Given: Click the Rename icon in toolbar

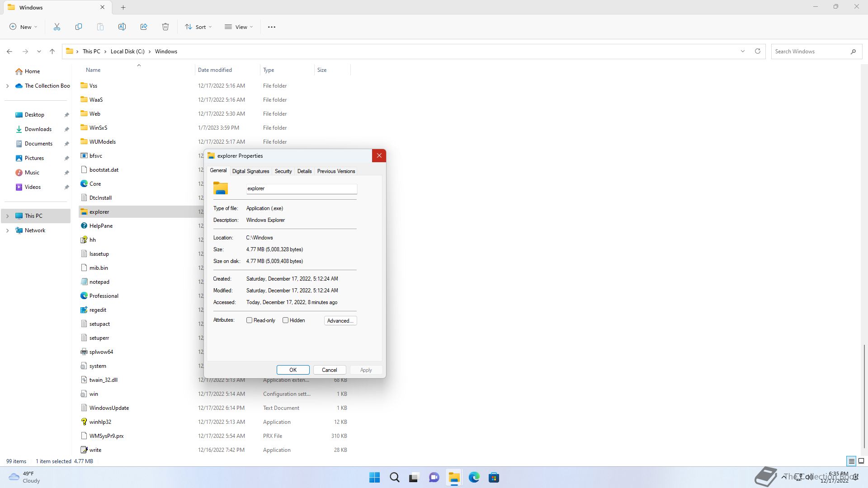Looking at the screenshot, I should click(122, 27).
